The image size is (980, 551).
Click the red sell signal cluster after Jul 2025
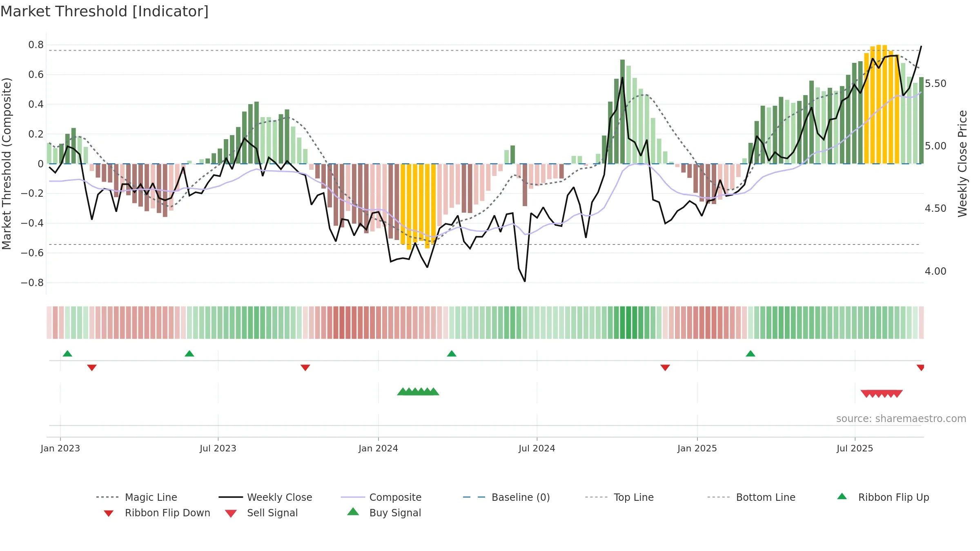[882, 394]
